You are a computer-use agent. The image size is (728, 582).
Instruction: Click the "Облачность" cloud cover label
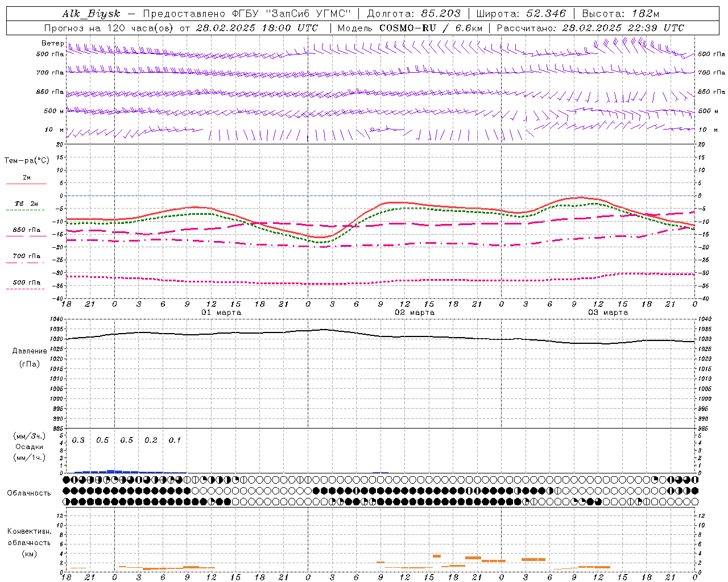point(29,493)
